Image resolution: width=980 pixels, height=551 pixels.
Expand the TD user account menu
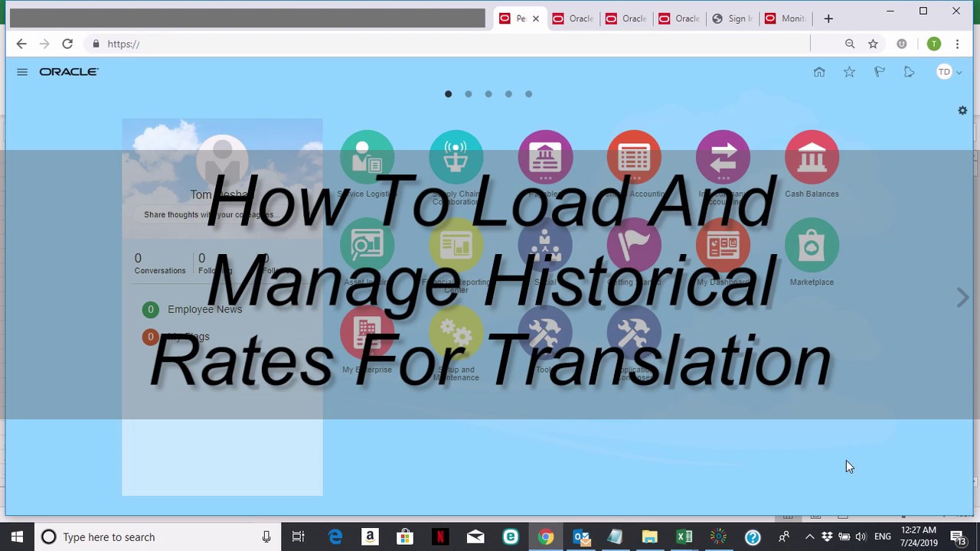point(949,72)
